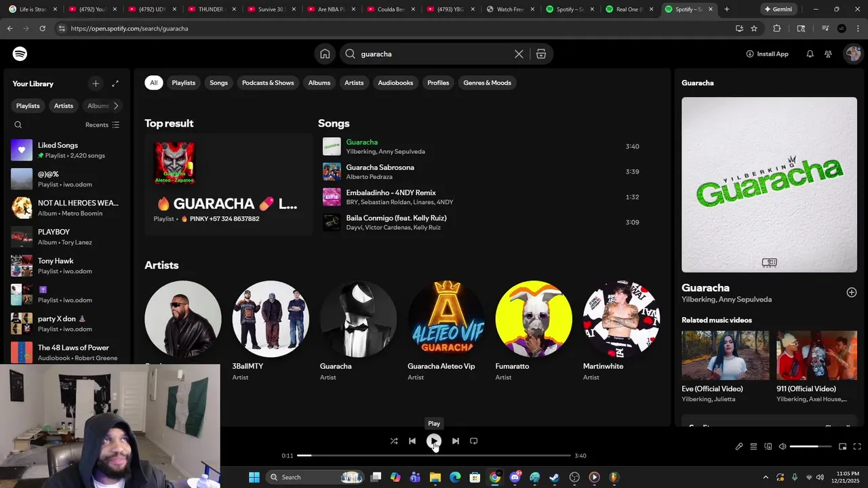868x488 pixels.
Task: Filter library by Artists chip
Action: (x=64, y=106)
